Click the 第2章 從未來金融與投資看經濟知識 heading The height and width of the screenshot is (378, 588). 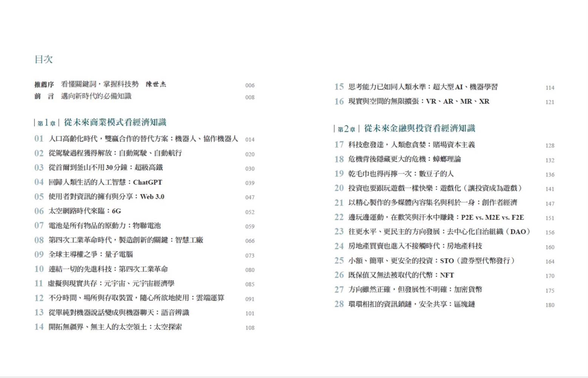click(x=405, y=129)
